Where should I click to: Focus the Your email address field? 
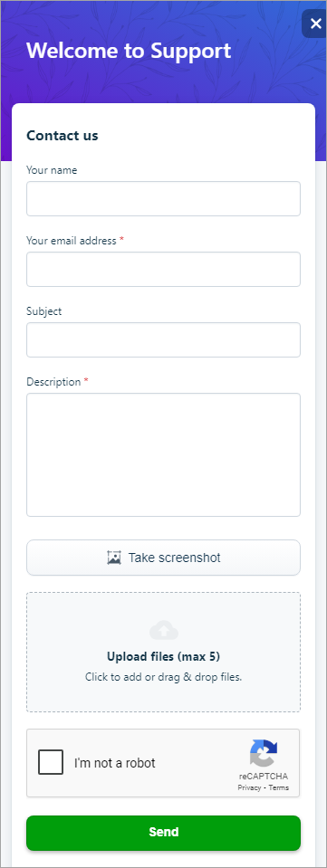(x=163, y=269)
